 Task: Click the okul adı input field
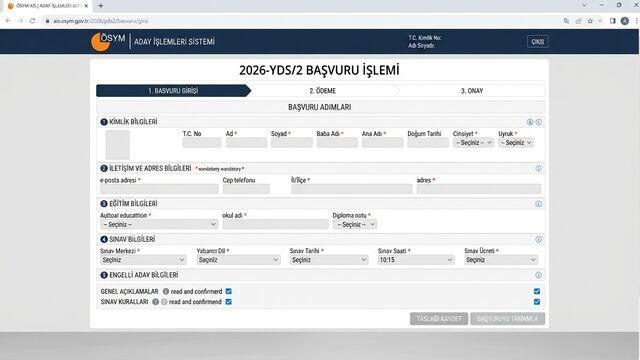point(275,224)
